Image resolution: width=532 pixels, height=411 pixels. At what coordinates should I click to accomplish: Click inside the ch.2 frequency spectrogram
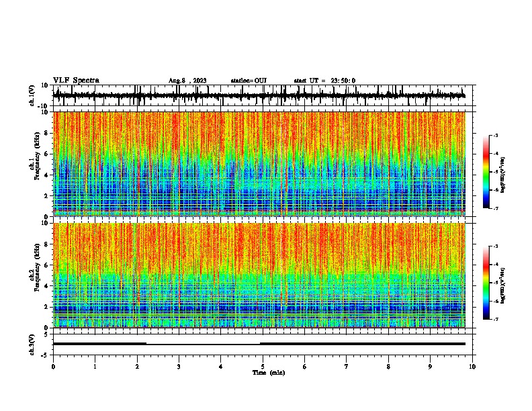pyautogui.click(x=259, y=275)
